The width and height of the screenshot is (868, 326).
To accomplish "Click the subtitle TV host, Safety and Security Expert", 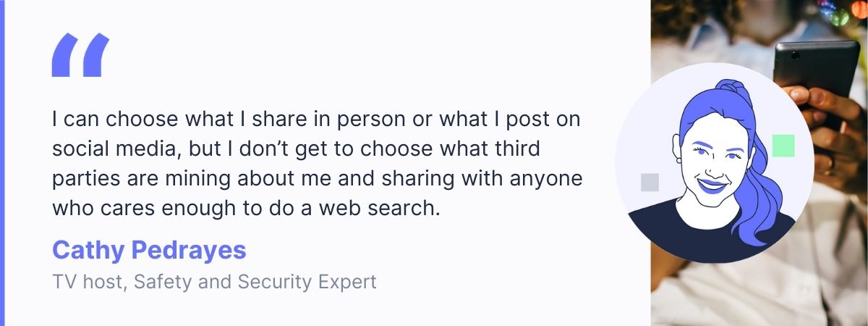I will point(214,282).
